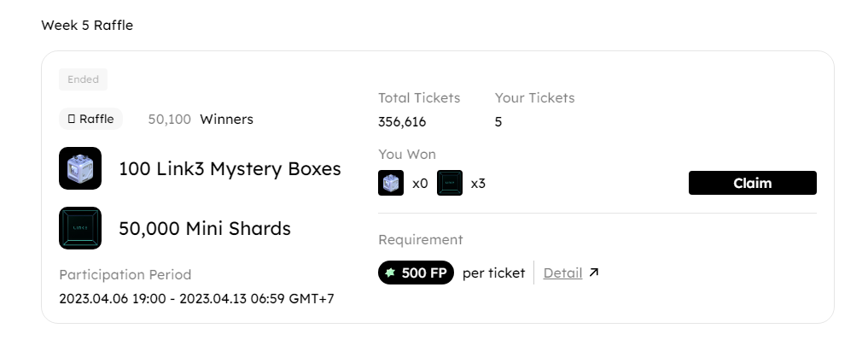This screenshot has width=868, height=346.
Task: Click the small Mini Shard won icon
Action: coord(450,183)
